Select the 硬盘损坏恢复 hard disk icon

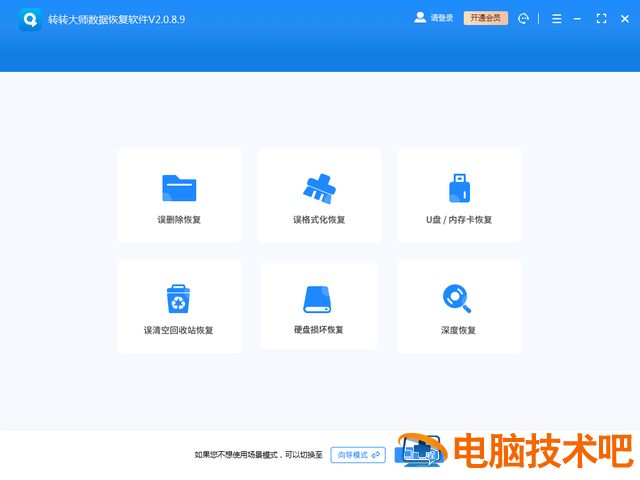pyautogui.click(x=317, y=299)
